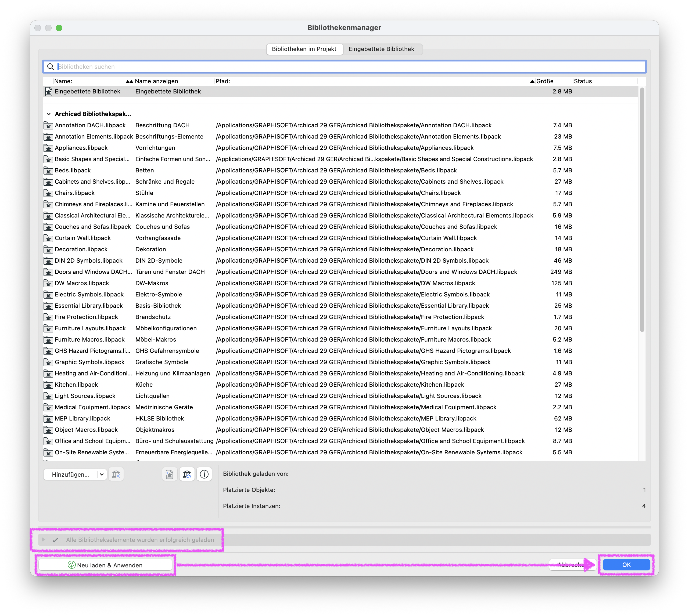Image resolution: width=689 pixels, height=616 pixels.
Task: Click the Möbelkonfigurationen display name
Action: tap(166, 328)
